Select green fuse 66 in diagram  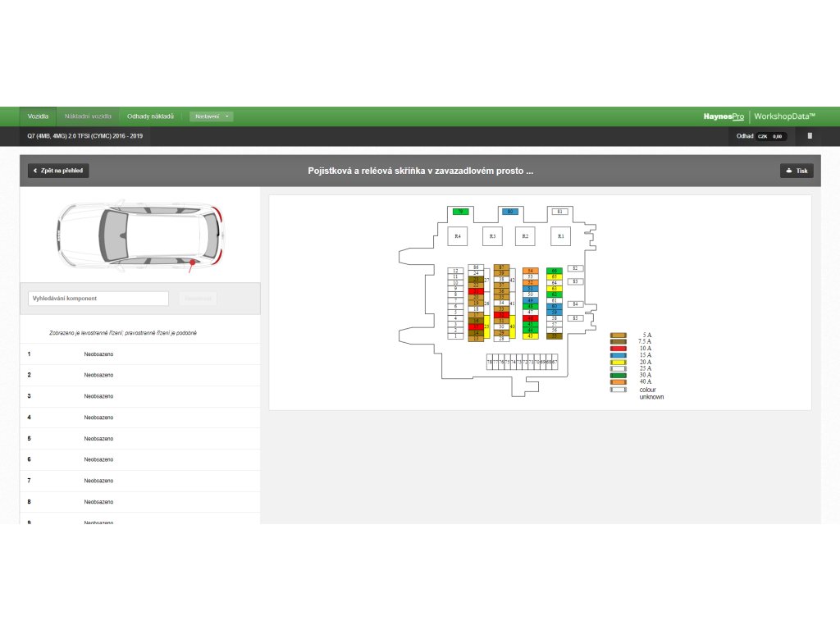coord(555,271)
